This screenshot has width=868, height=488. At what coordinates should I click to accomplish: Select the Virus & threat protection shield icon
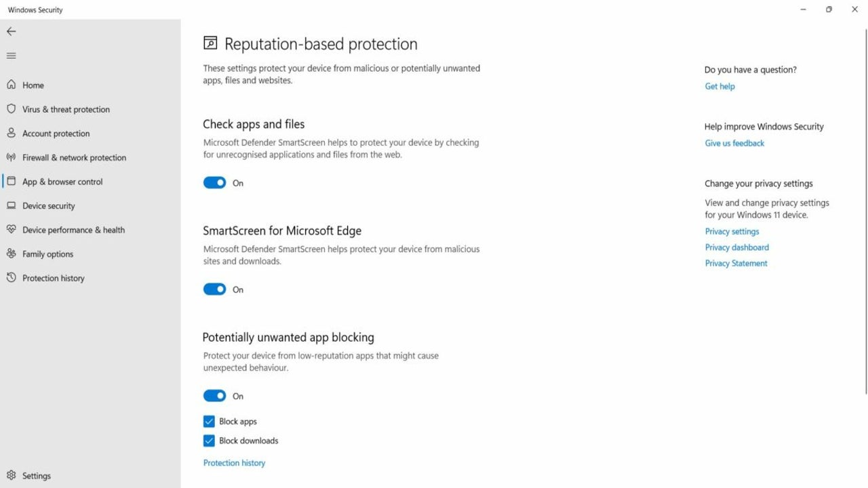point(12,109)
